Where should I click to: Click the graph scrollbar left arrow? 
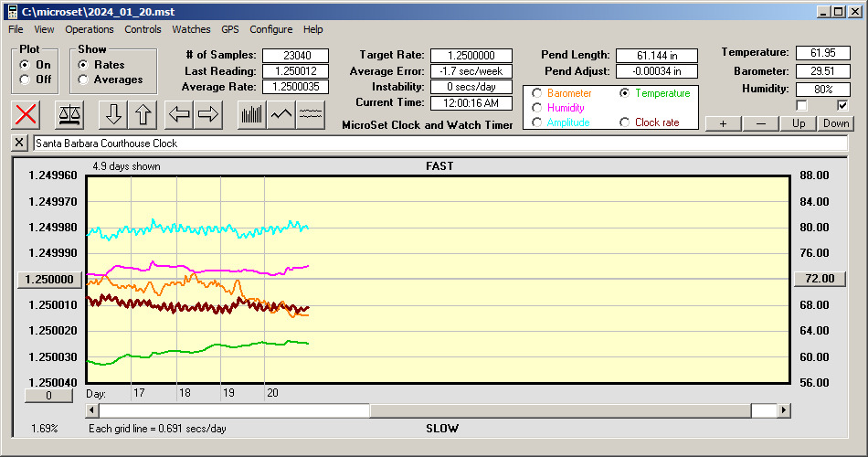point(92,410)
